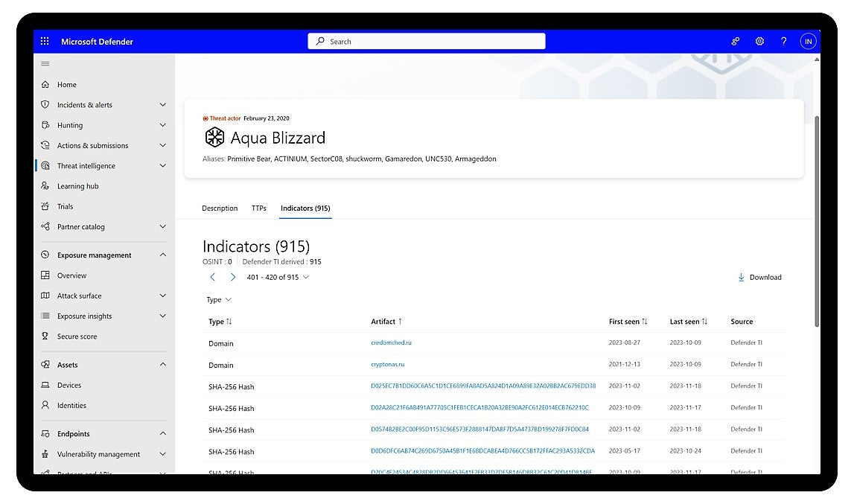854x504 pixels.
Task: Go to next page of indicators
Action: (232, 278)
